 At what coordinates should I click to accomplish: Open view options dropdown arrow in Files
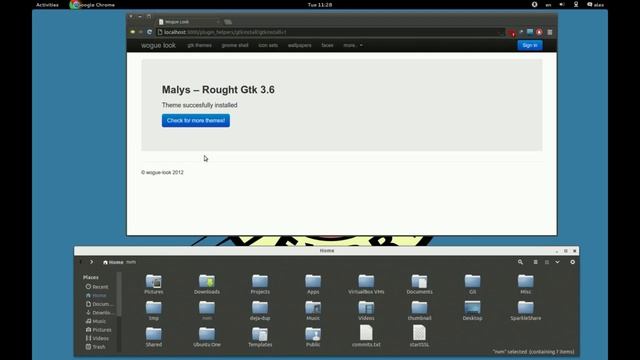557,262
